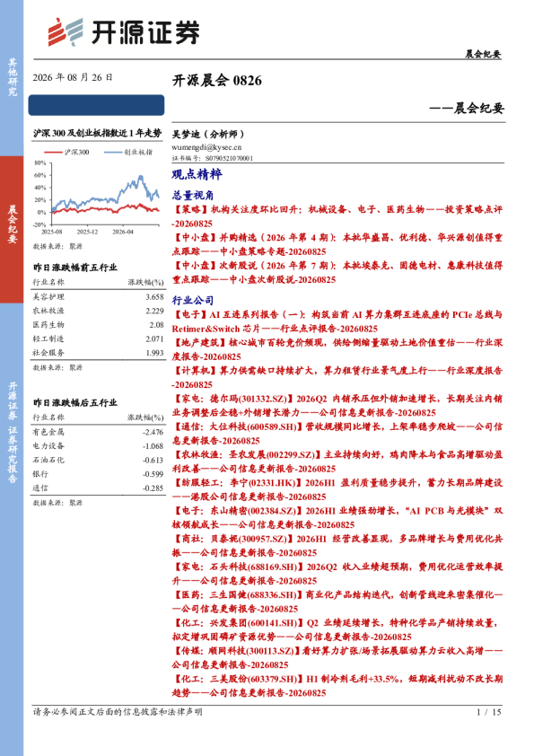Click the 昨日涨跌幅后五行业 table heading
The height and width of the screenshot is (756, 534).
pyautogui.click(x=75, y=402)
